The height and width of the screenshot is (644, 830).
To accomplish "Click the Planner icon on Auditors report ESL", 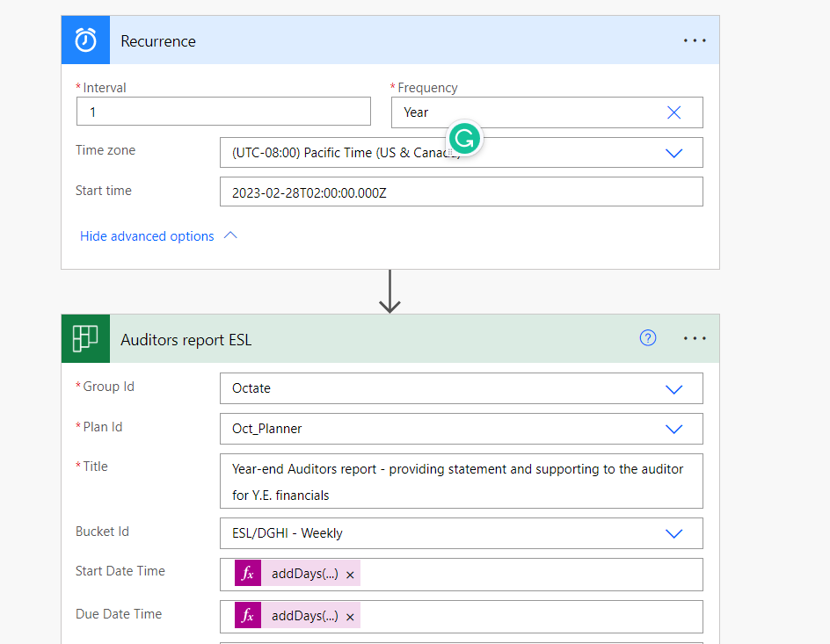I will (x=85, y=338).
